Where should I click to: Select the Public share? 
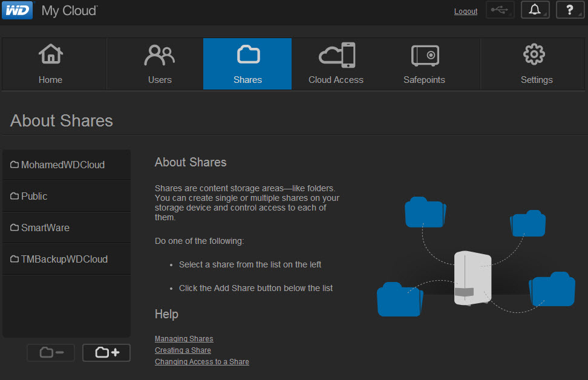[x=67, y=196]
